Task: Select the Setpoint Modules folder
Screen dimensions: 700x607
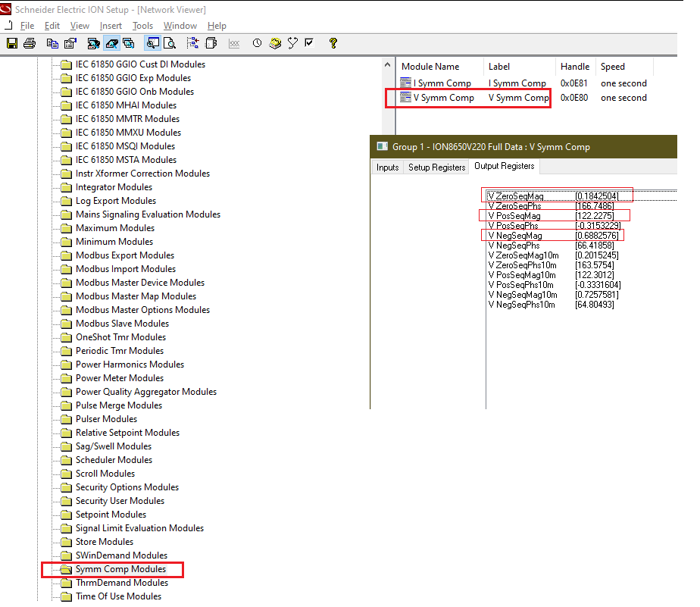Action: tap(111, 515)
